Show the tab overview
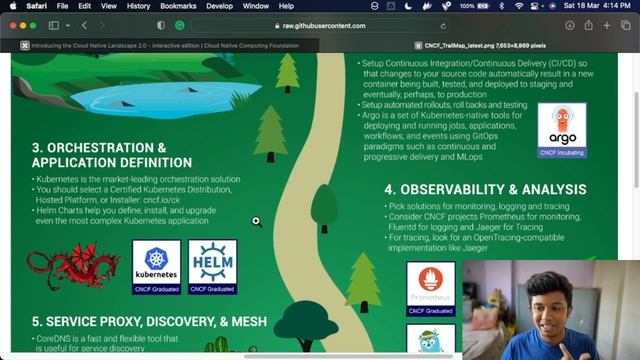 (626, 25)
